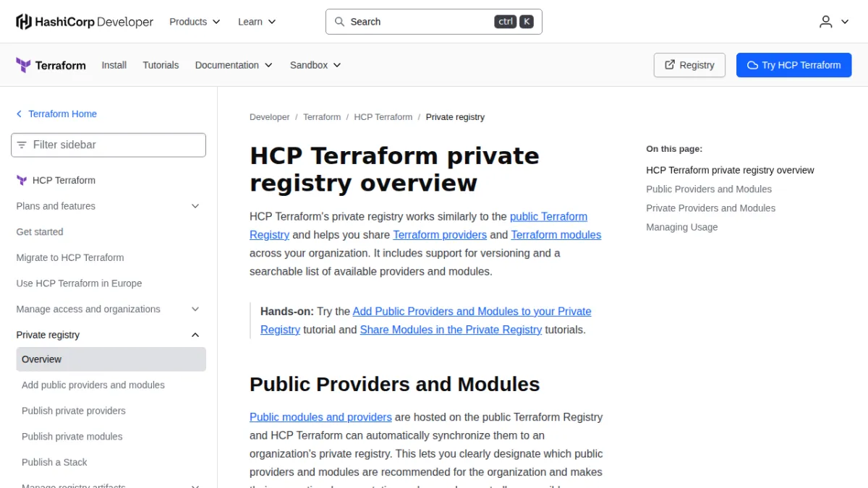Click the back arrow beside Terraform Home

tap(20, 114)
